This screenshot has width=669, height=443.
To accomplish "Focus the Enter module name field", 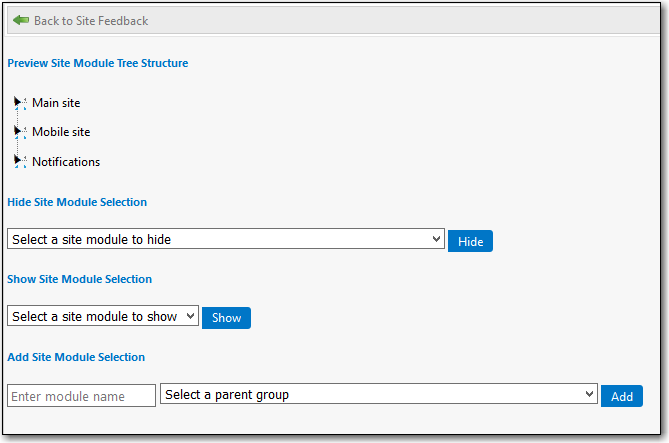I will coord(81,396).
